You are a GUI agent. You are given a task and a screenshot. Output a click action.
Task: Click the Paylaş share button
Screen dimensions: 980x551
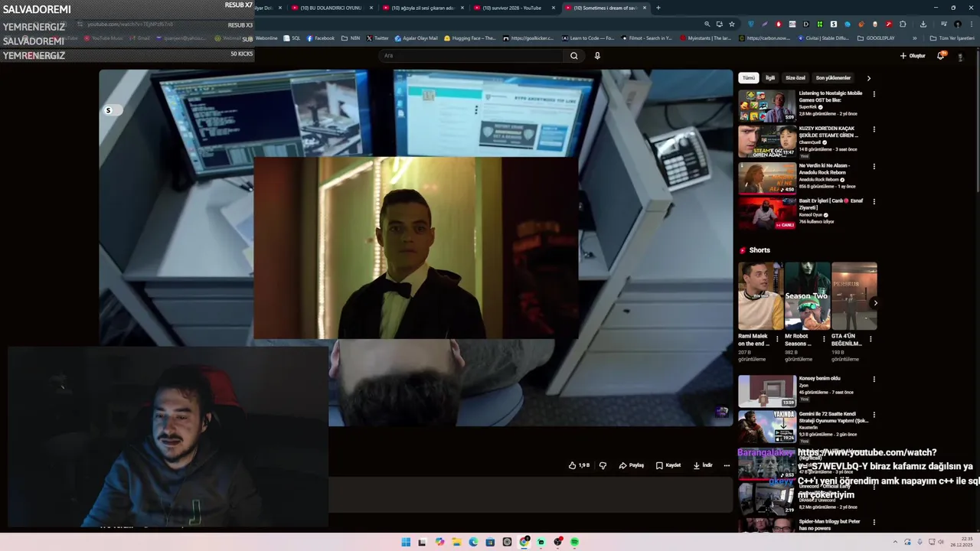pos(632,465)
